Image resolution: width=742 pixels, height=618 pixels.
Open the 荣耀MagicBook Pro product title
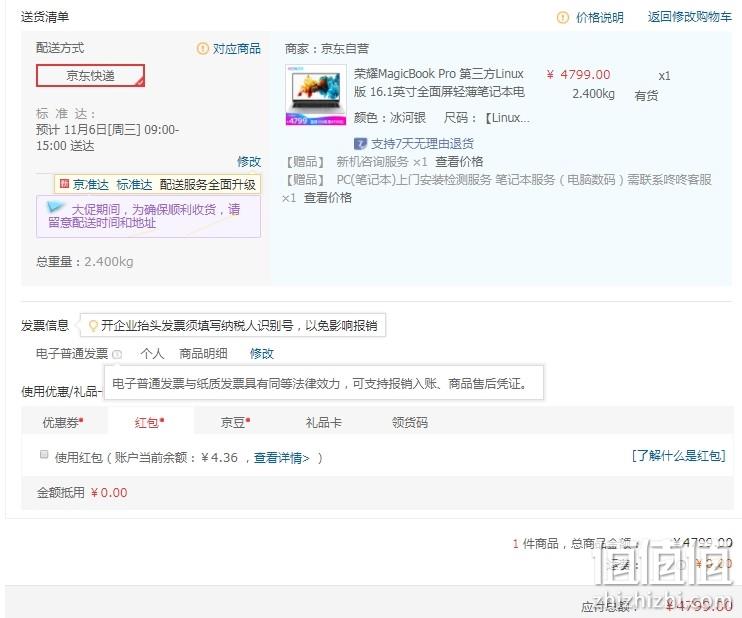[x=439, y=82]
